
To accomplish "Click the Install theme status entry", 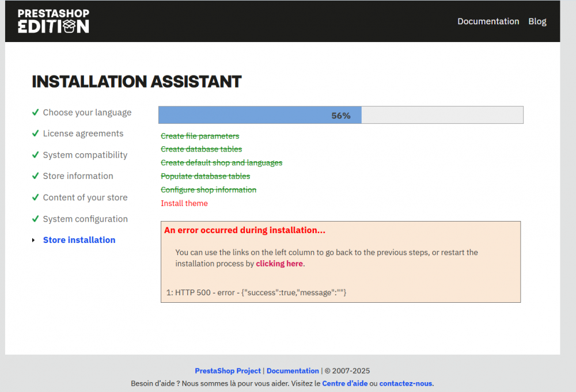I will pyautogui.click(x=184, y=203).
